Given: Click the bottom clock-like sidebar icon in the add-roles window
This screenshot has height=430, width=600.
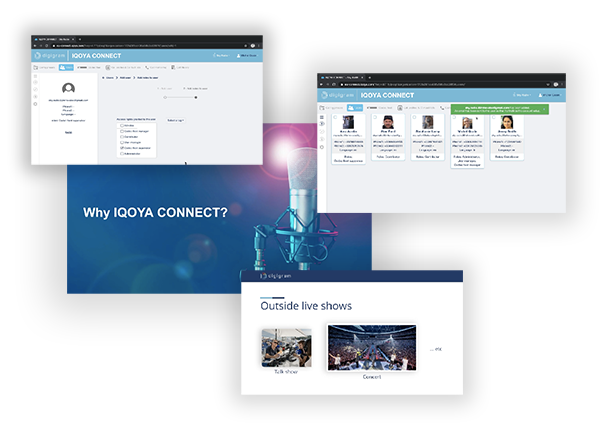Looking at the screenshot, I should [x=36, y=104].
